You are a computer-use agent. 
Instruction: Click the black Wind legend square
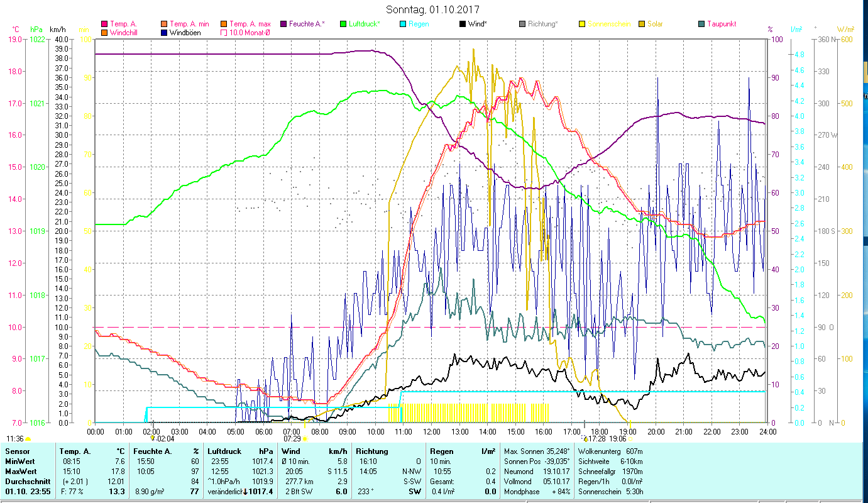(x=463, y=24)
